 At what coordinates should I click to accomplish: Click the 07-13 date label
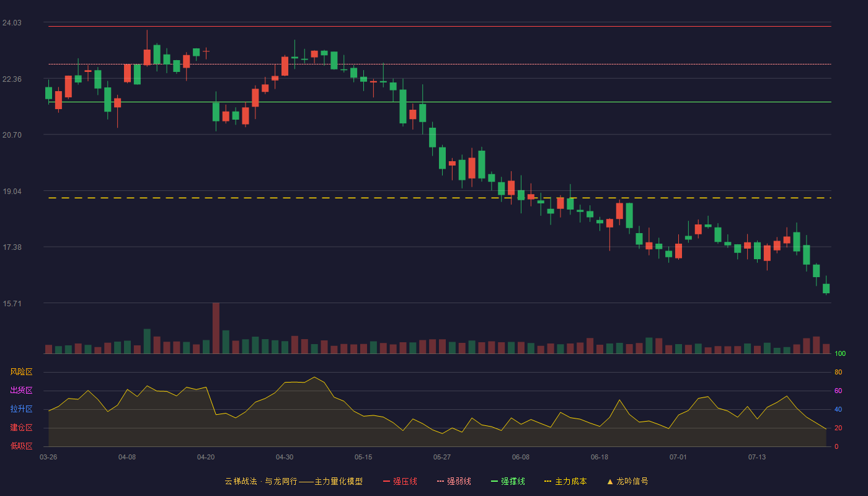pyautogui.click(x=757, y=457)
